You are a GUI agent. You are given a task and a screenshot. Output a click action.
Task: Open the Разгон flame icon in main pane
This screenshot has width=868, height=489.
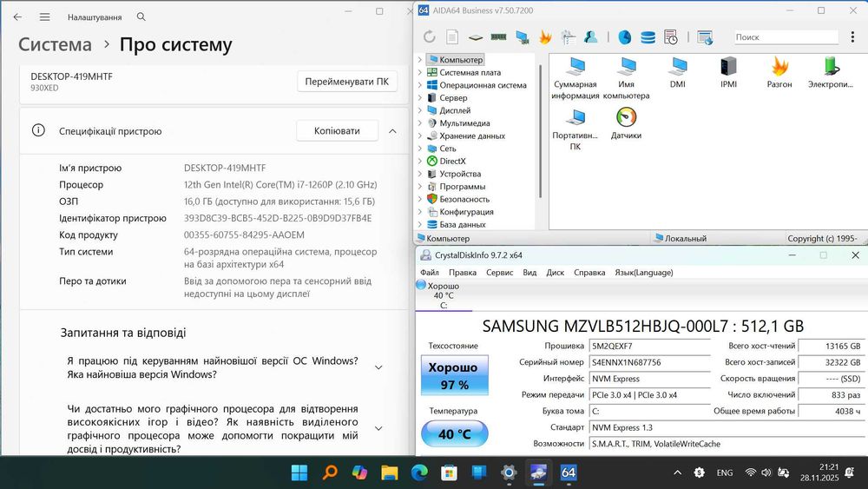click(779, 73)
